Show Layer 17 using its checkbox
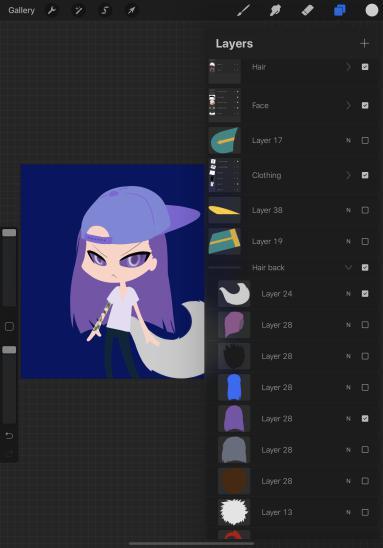 click(x=365, y=140)
